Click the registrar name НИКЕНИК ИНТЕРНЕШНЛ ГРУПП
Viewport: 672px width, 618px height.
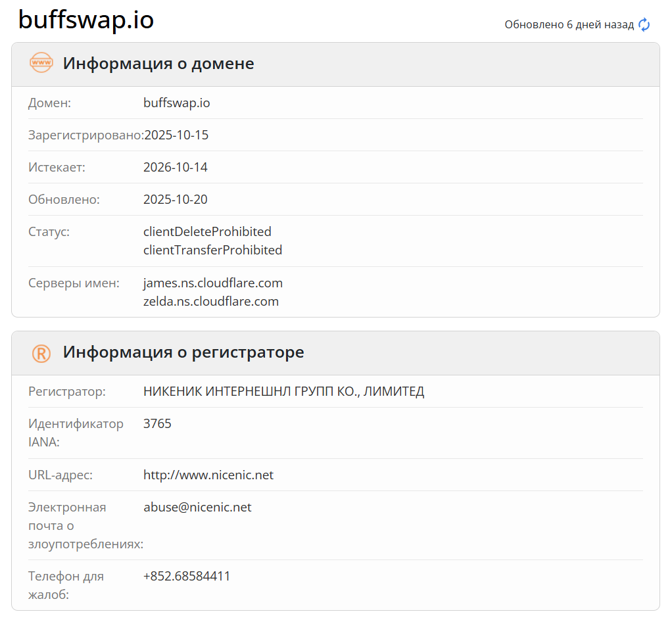pyautogui.click(x=284, y=391)
